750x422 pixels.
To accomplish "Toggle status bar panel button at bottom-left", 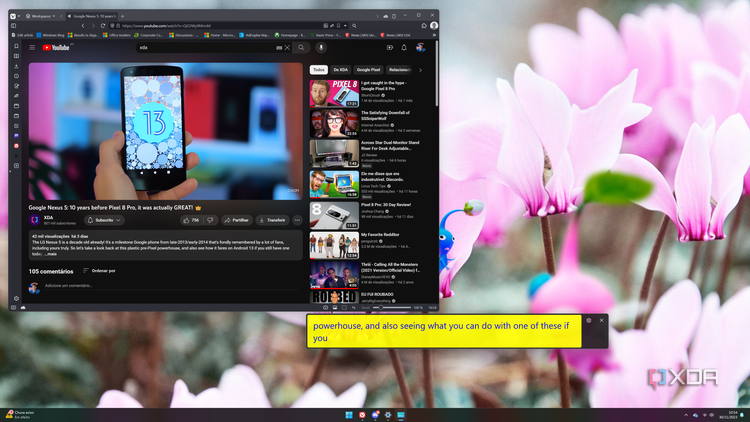I will [x=13, y=308].
